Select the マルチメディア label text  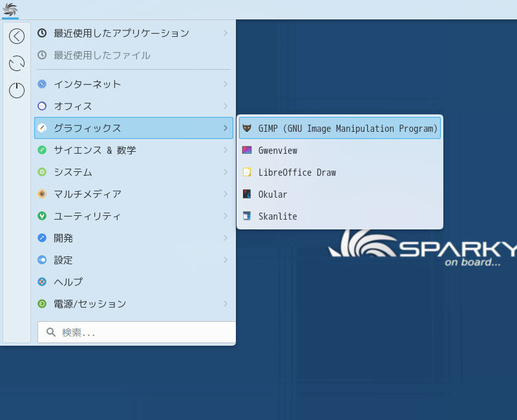(x=87, y=194)
